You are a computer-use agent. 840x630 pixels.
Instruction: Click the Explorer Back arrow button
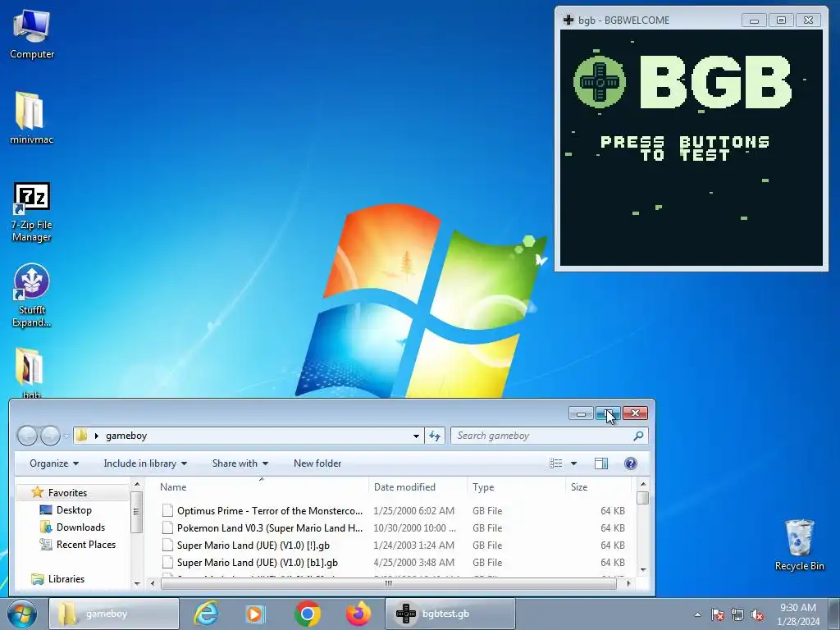click(27, 436)
